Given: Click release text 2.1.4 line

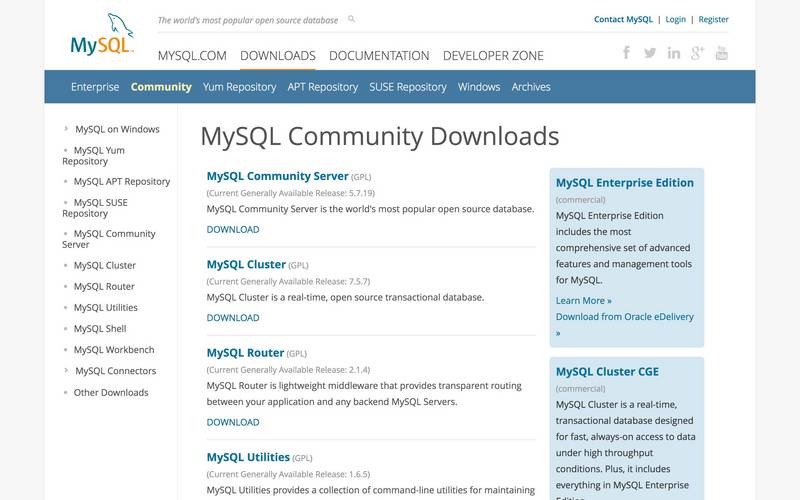Looking at the screenshot, I should pyautogui.click(x=288, y=369).
